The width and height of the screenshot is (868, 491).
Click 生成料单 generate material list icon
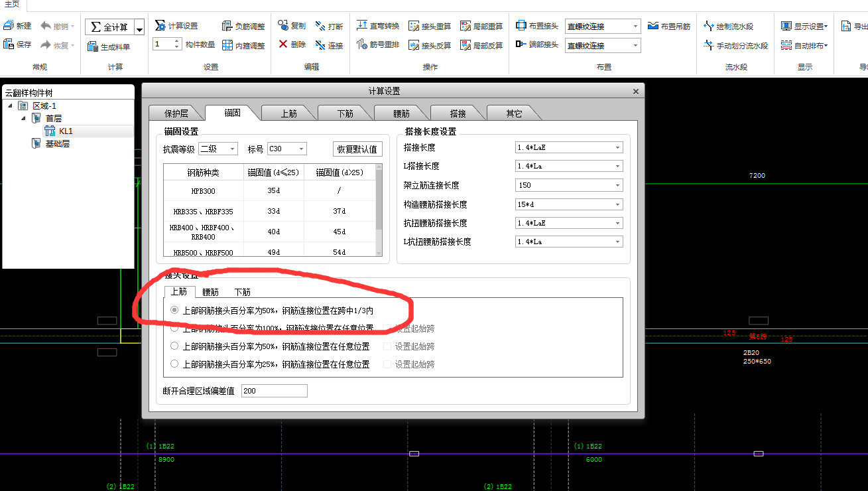pyautogui.click(x=92, y=46)
